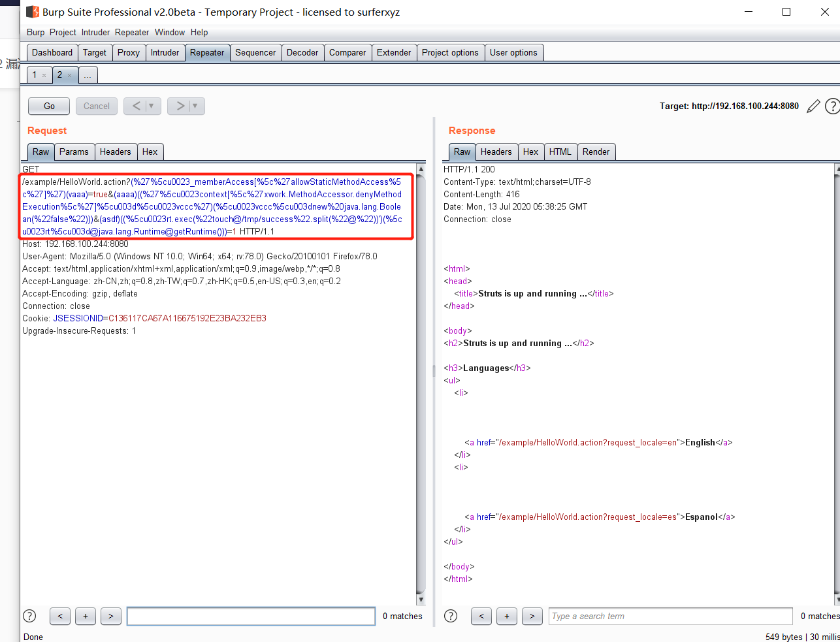Switch to the Extender tab
Viewport: 840px width, 642px height.
(394, 53)
